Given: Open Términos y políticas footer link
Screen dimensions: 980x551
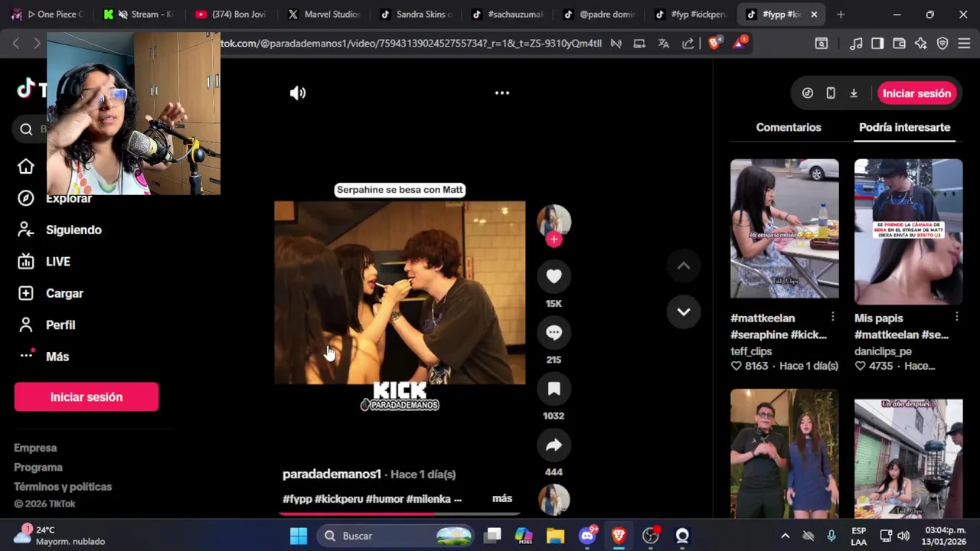Looking at the screenshot, I should click(63, 487).
